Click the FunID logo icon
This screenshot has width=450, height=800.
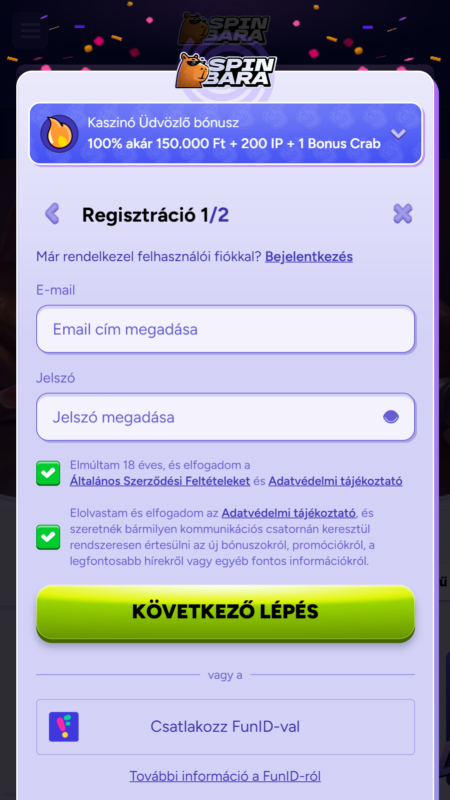point(64,727)
